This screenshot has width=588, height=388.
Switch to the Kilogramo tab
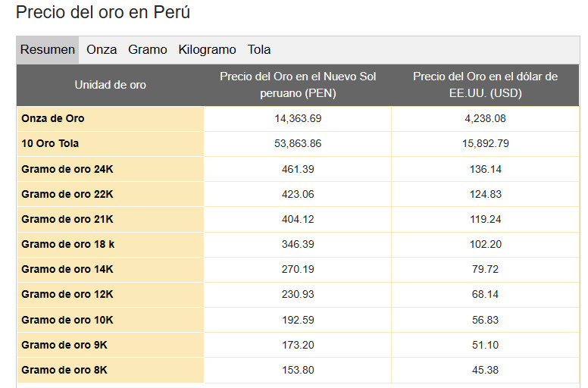click(x=207, y=50)
